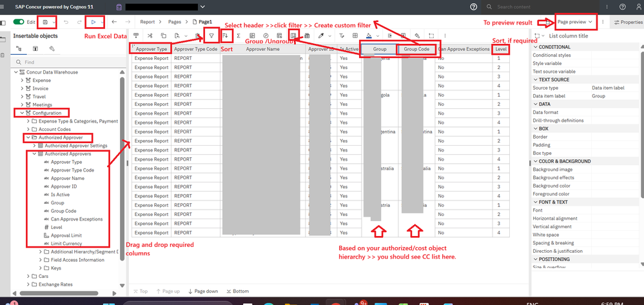644x305 pixels.
Task: Open the Save options dropdown arrow
Action: 54,22
